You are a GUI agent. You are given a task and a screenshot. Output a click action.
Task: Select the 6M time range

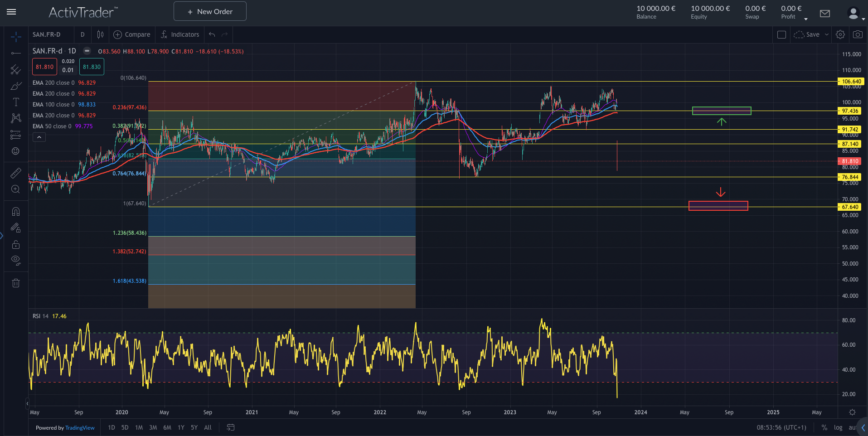(167, 427)
